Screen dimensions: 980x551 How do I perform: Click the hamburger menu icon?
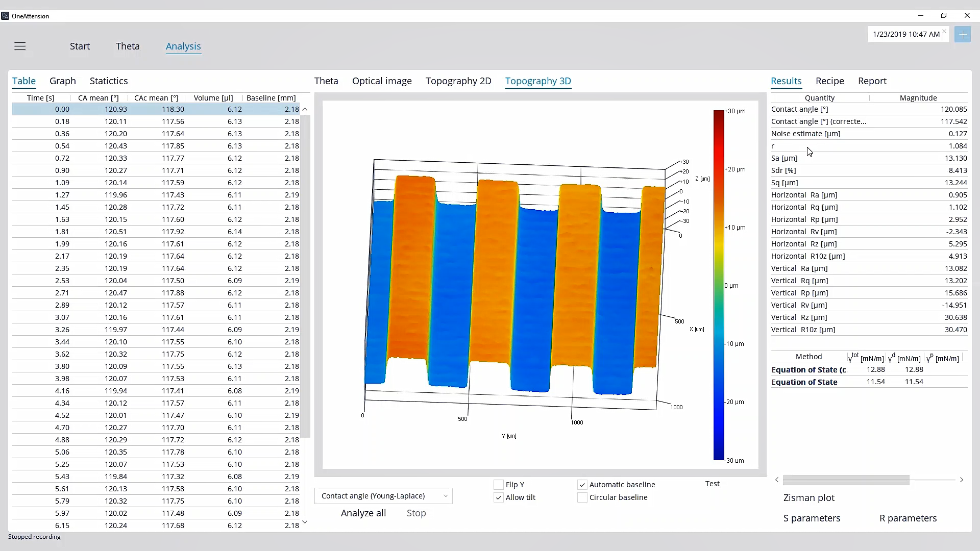pyautogui.click(x=19, y=46)
